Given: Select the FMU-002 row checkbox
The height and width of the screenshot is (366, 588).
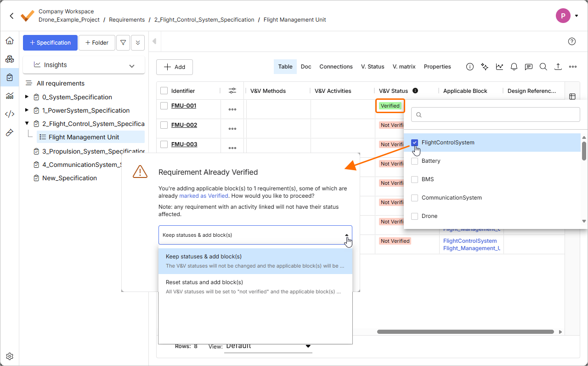Looking at the screenshot, I should (x=164, y=125).
